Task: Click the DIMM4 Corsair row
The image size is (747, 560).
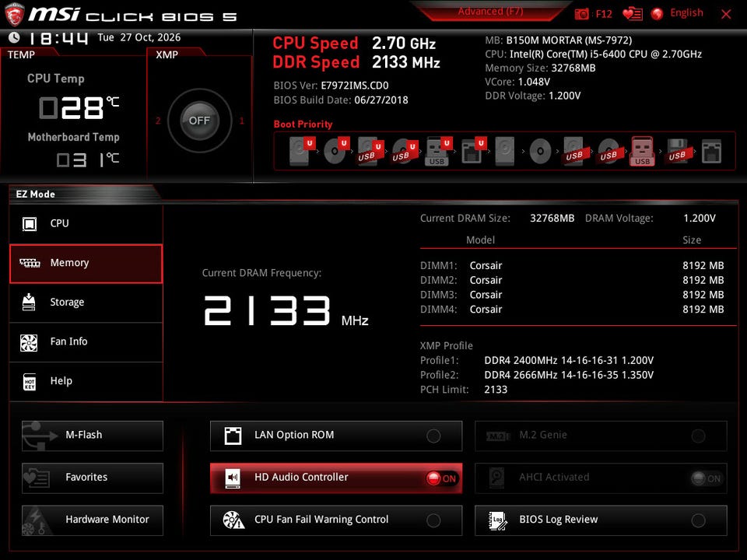Action: pos(572,310)
